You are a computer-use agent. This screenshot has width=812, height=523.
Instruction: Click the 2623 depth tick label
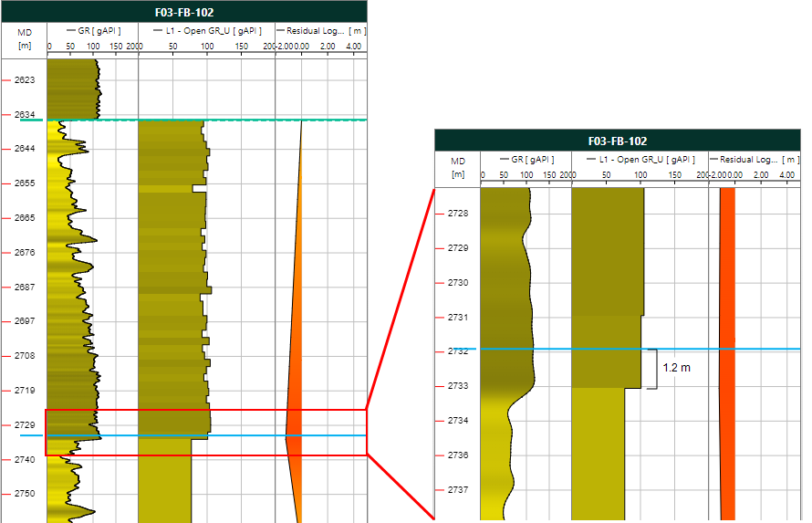pos(25,80)
